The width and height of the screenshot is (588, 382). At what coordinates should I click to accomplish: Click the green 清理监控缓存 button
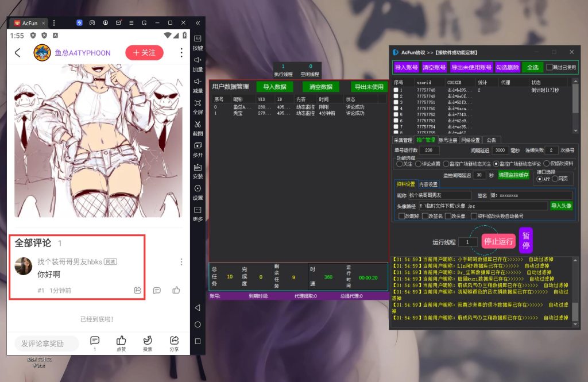[x=513, y=175]
